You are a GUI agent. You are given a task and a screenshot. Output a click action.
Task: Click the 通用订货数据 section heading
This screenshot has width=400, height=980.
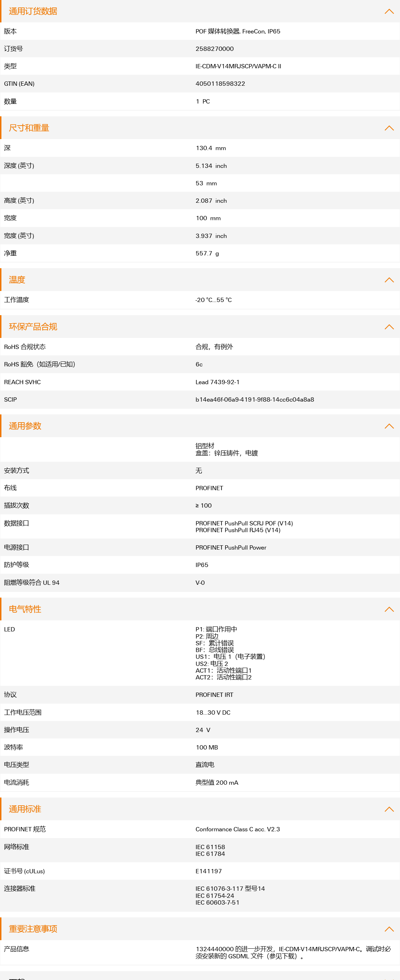click(33, 11)
